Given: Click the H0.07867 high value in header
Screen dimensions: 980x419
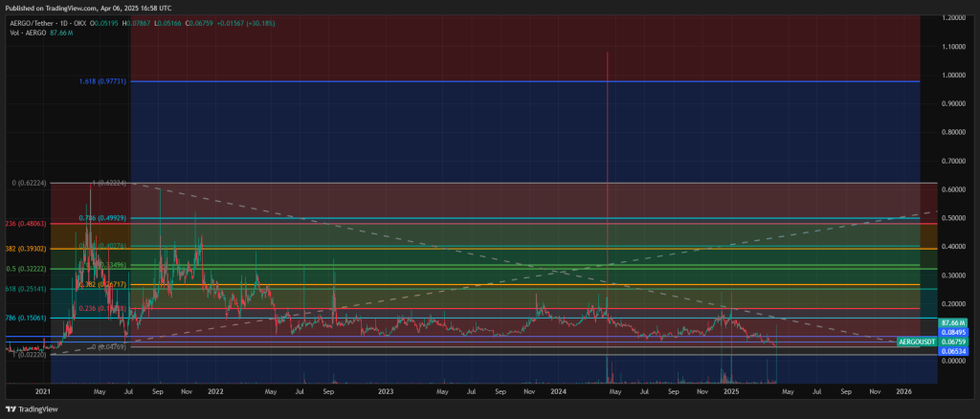Looking at the screenshot, I should pos(136,23).
